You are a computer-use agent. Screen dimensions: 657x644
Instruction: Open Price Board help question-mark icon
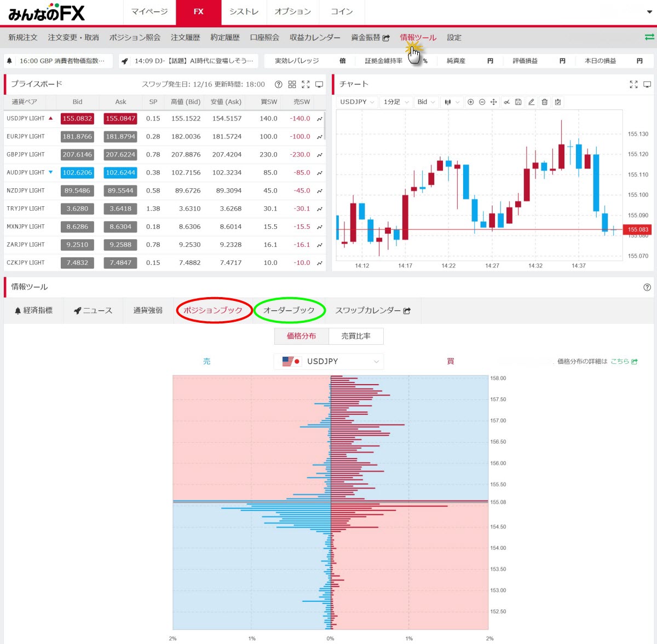pyautogui.click(x=278, y=84)
